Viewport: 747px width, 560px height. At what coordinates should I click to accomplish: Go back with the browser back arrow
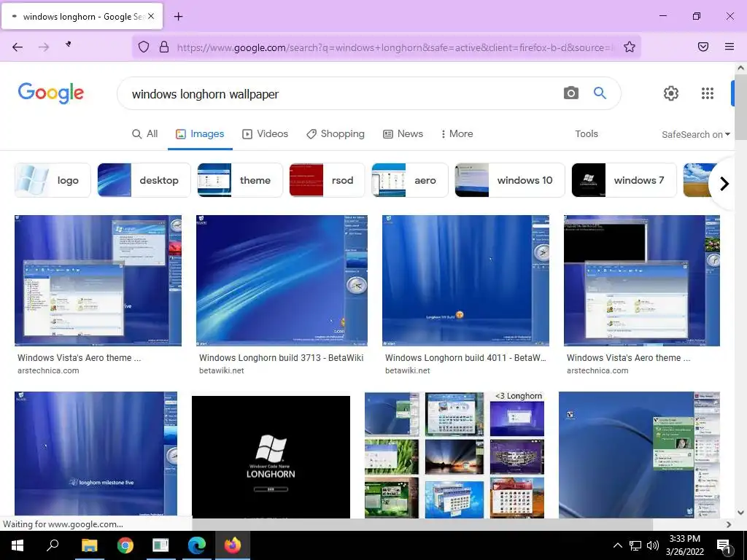click(18, 47)
